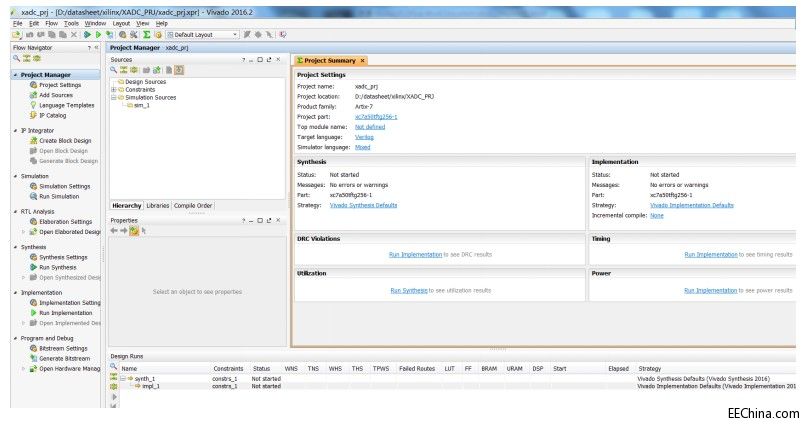Open the Flow menu
The height and width of the screenshot is (427, 806).
51,24
